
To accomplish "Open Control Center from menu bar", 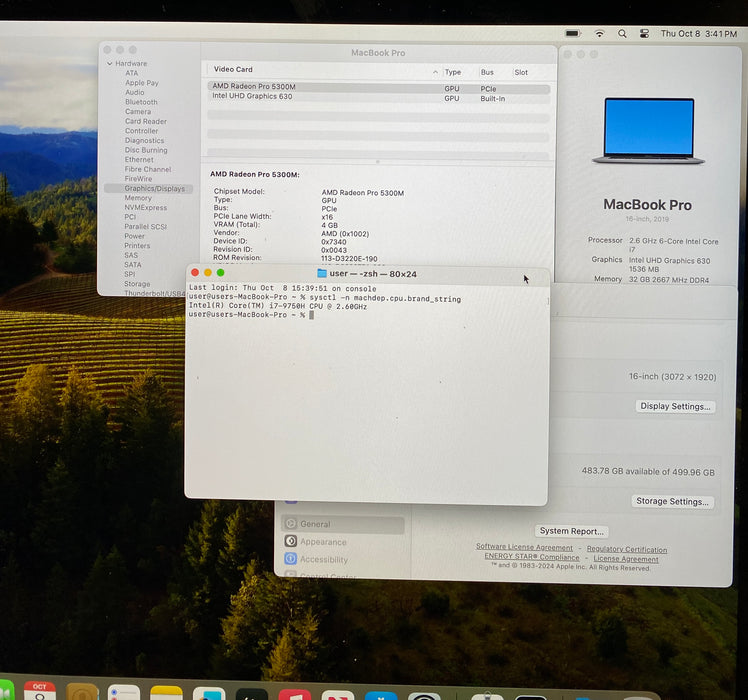I will [x=644, y=34].
